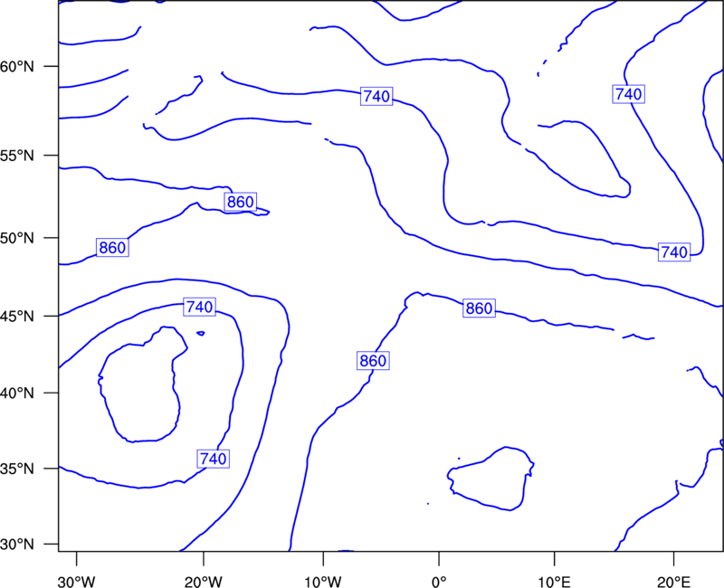The height and width of the screenshot is (588, 724).
Task: Click the 10°W longitude axis label
Action: point(323,582)
